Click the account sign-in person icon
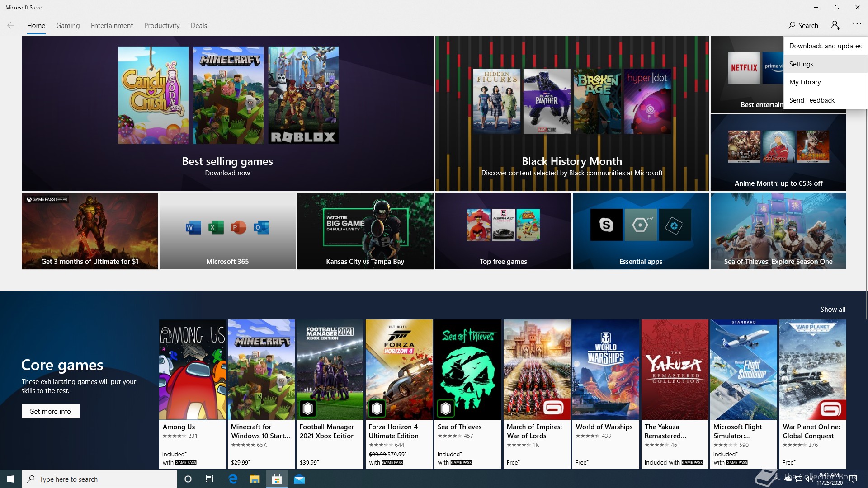This screenshot has height=488, width=868. click(x=835, y=25)
